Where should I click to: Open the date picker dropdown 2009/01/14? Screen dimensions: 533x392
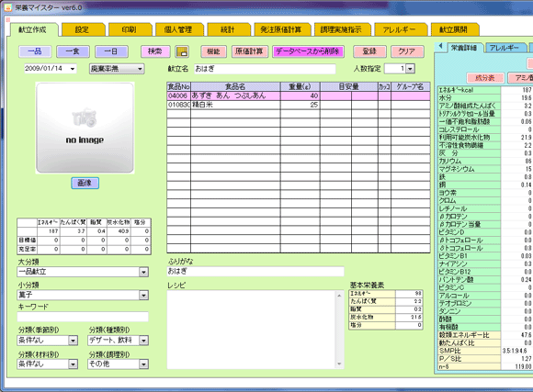73,69
